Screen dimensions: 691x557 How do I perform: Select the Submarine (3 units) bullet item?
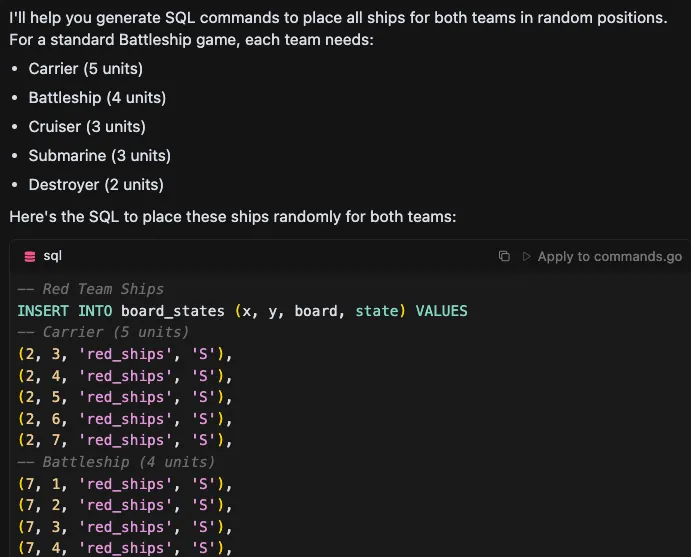(99, 156)
